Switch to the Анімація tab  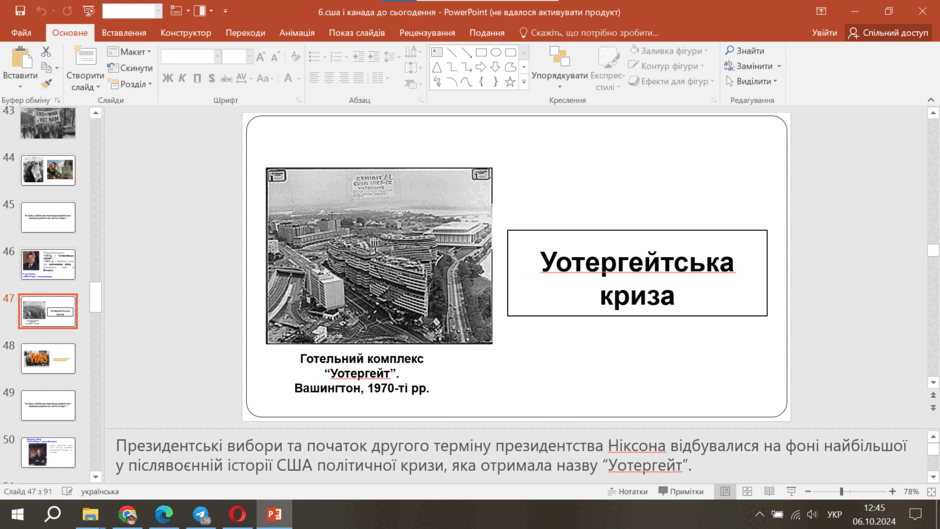click(x=297, y=32)
